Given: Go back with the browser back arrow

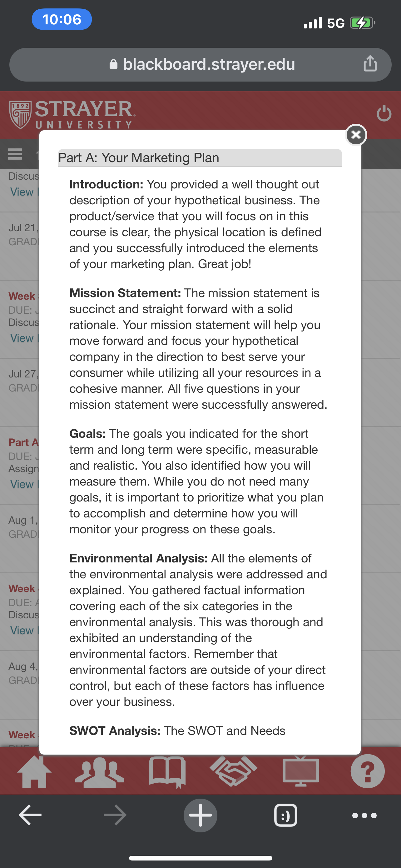Looking at the screenshot, I should (x=30, y=816).
